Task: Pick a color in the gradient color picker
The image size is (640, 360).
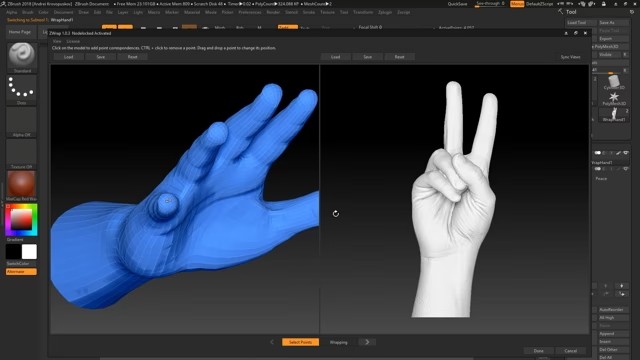Action: point(22,220)
